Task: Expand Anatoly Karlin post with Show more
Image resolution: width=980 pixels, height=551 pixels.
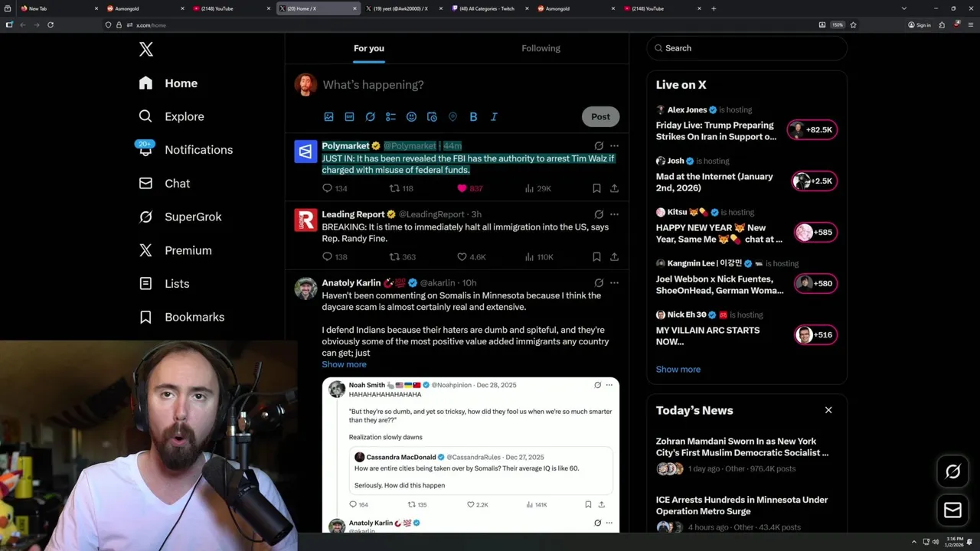Action: pyautogui.click(x=344, y=364)
